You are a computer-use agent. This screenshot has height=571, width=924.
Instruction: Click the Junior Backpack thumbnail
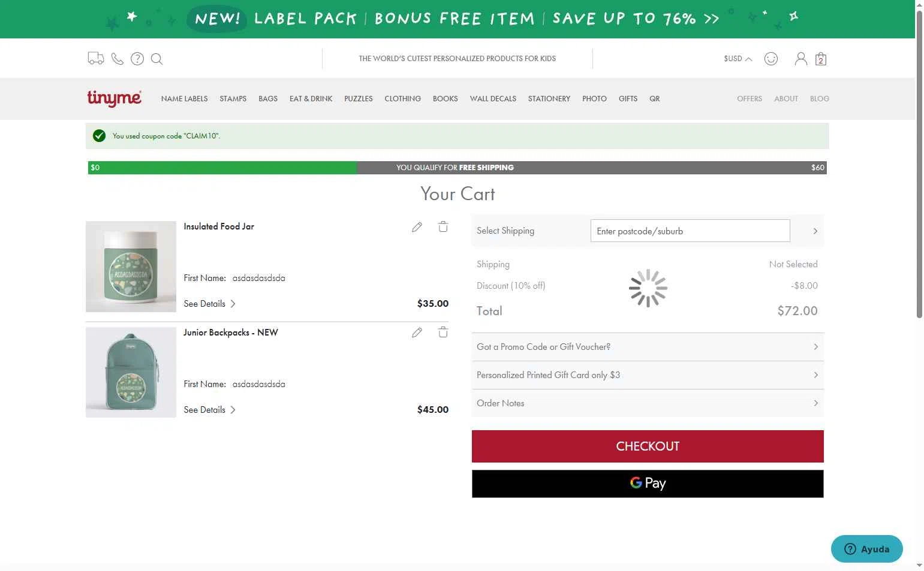click(131, 373)
